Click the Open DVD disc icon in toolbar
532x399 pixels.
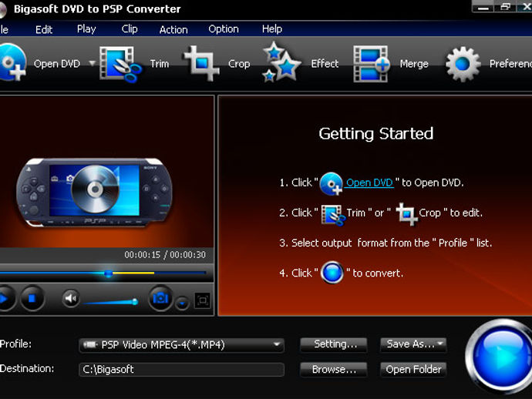click(x=13, y=62)
